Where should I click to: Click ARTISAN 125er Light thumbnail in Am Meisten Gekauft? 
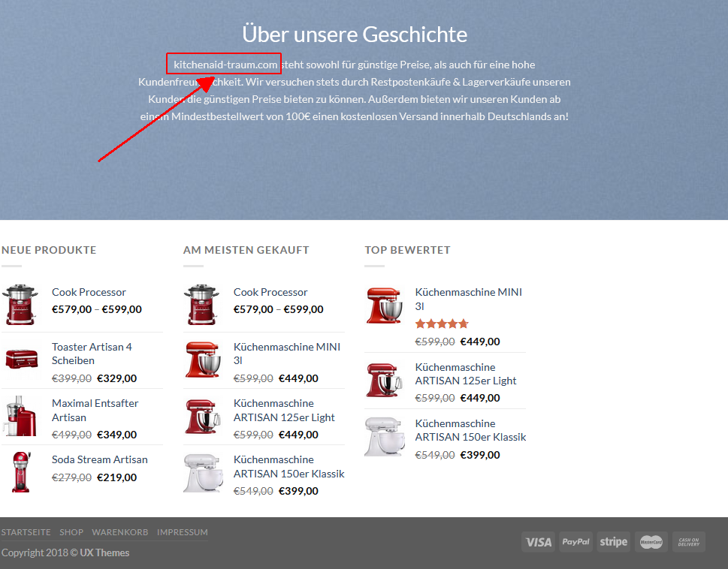202,417
